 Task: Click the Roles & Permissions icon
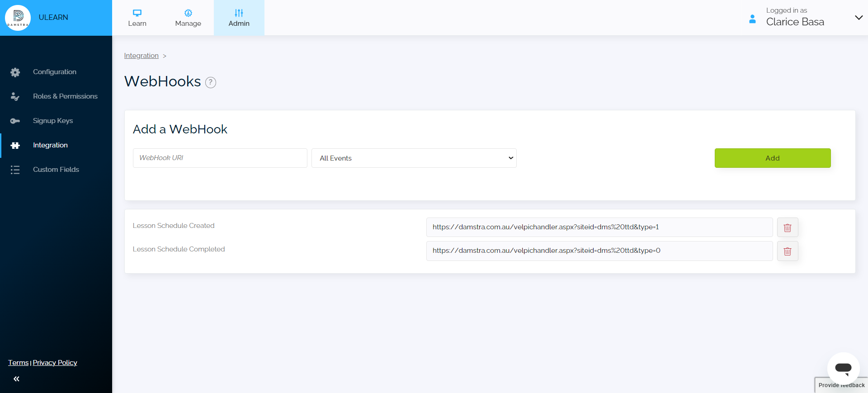click(x=15, y=96)
